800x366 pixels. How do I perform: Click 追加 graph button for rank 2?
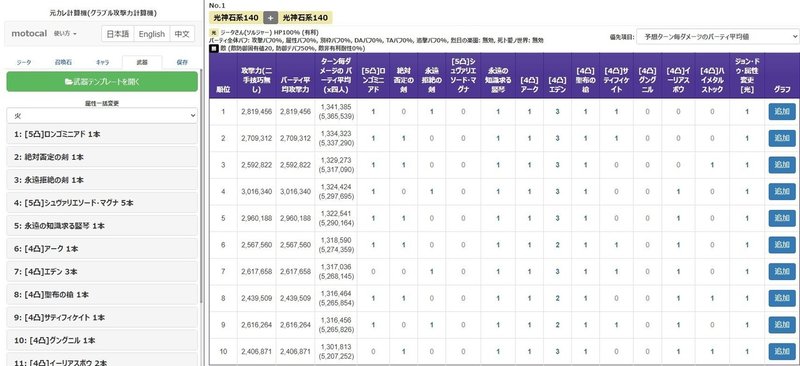click(x=782, y=138)
